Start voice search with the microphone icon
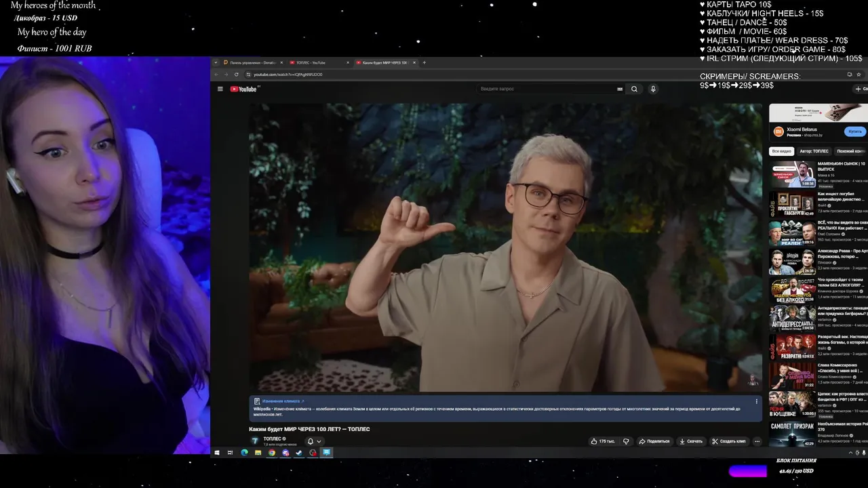 coord(653,89)
